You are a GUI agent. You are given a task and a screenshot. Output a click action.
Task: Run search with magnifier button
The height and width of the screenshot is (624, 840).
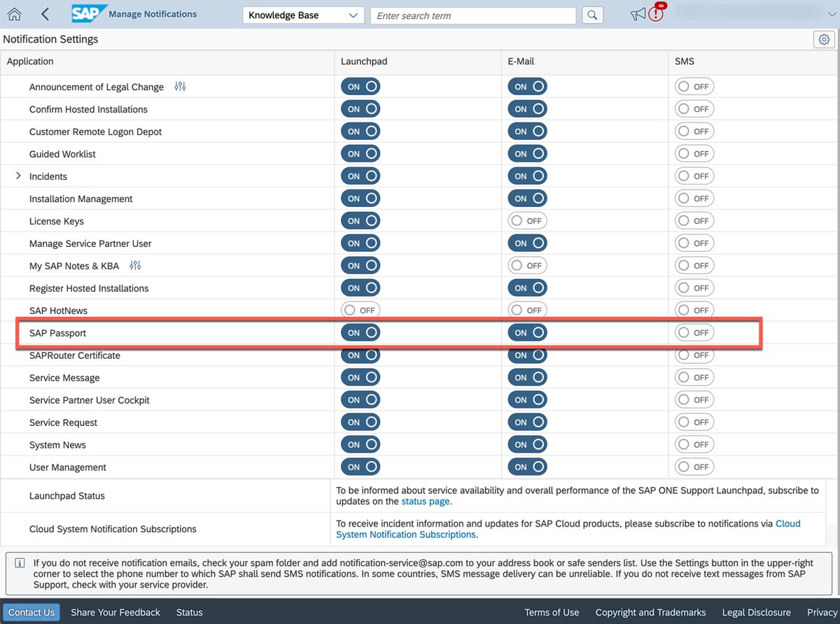tap(592, 15)
